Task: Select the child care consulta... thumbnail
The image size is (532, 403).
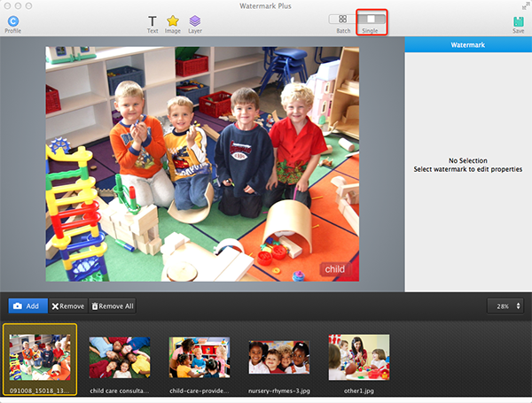Action: click(x=120, y=357)
